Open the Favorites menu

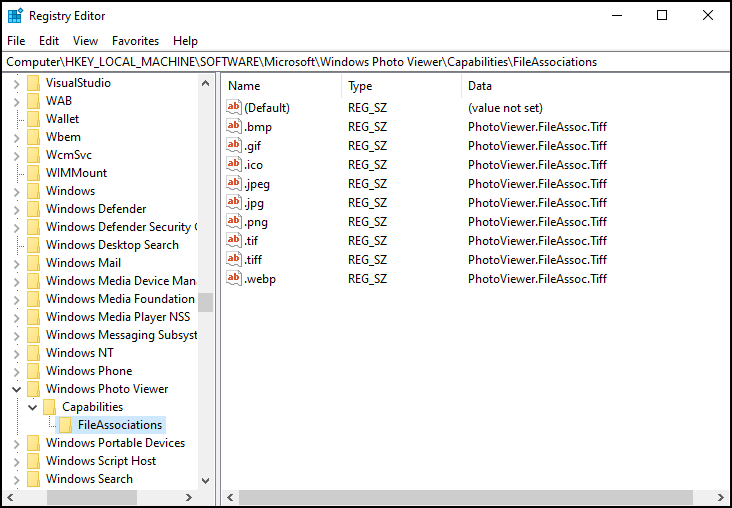135,41
